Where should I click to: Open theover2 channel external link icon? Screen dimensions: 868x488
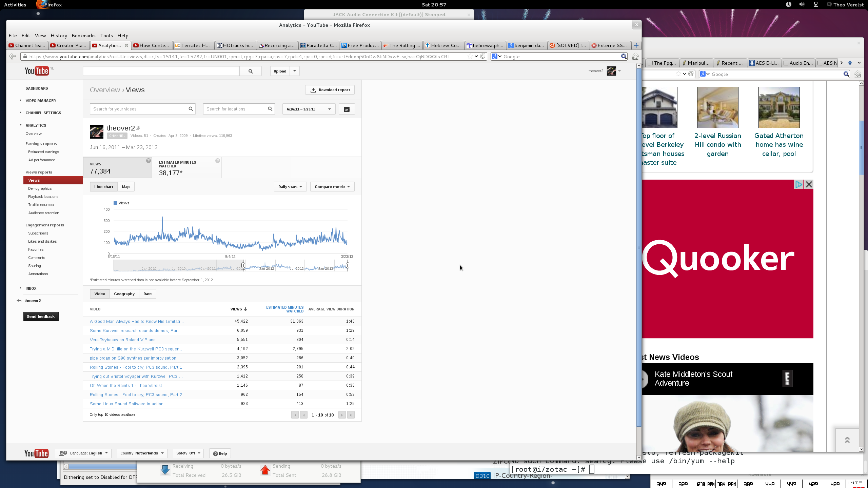pos(138,128)
